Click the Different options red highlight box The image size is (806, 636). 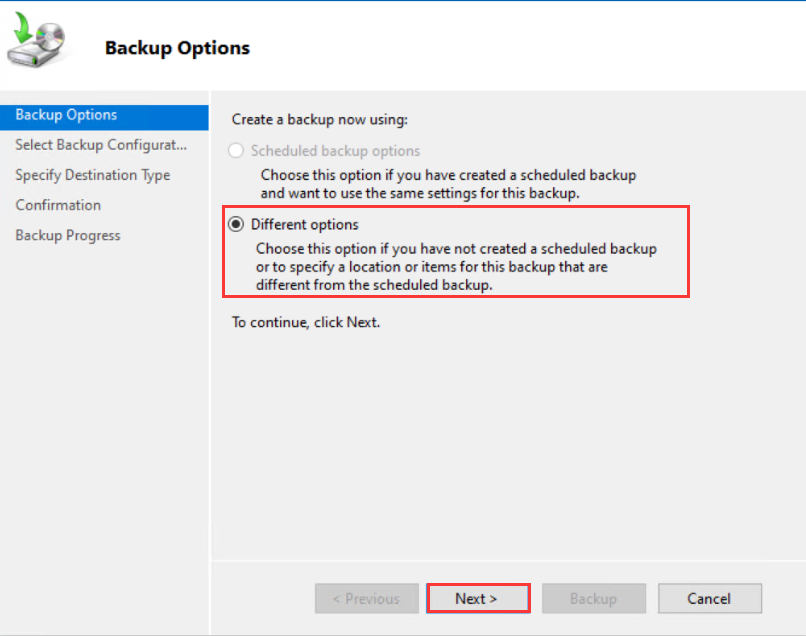[455, 252]
